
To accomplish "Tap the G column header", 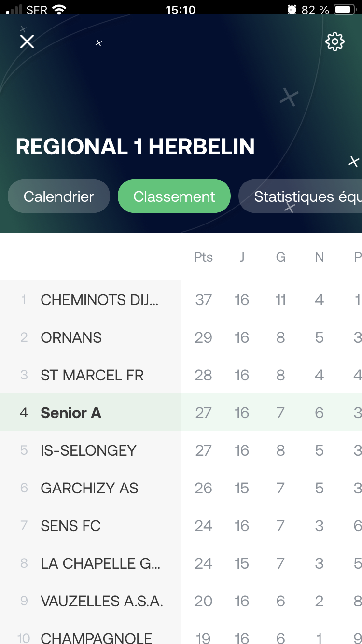I will [x=280, y=257].
